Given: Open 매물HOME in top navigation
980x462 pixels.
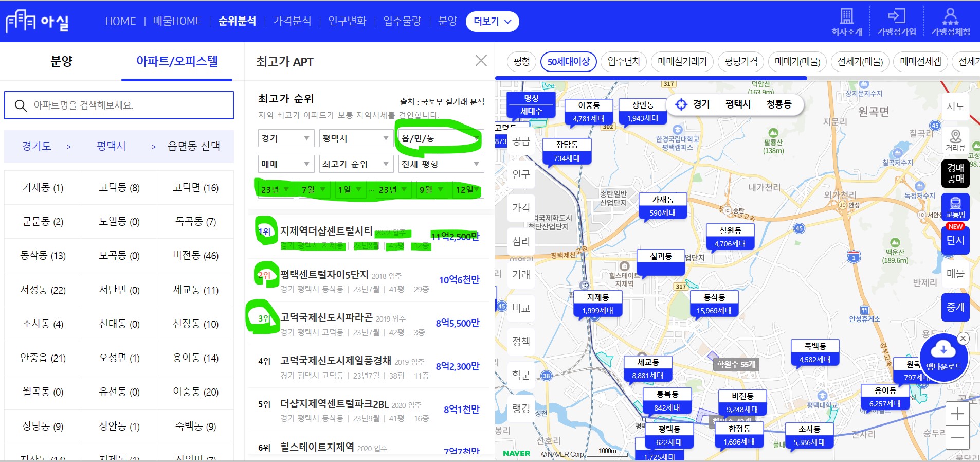Looking at the screenshot, I should tap(177, 21).
